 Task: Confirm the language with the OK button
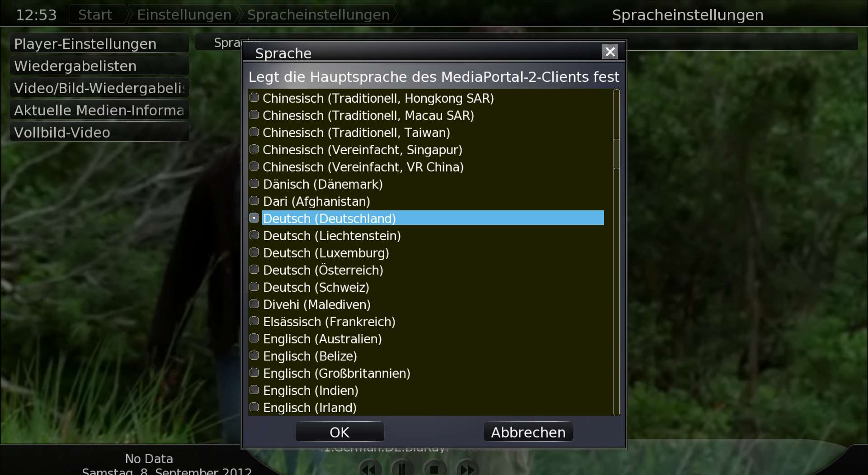[340, 432]
